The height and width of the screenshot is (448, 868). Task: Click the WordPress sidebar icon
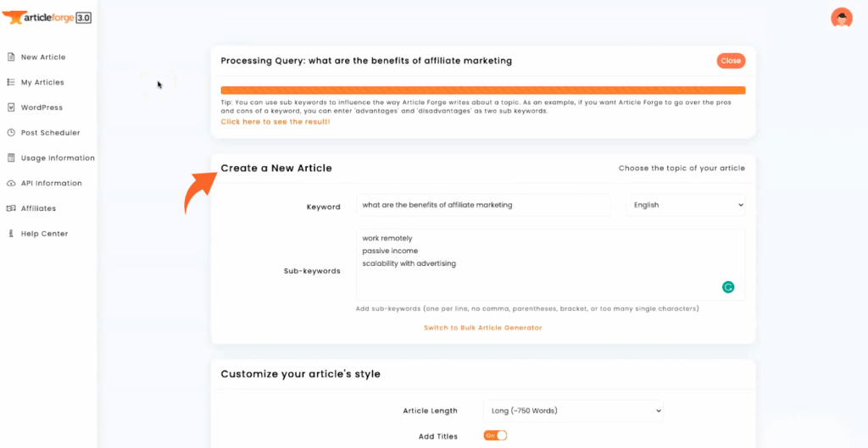pyautogui.click(x=10, y=108)
